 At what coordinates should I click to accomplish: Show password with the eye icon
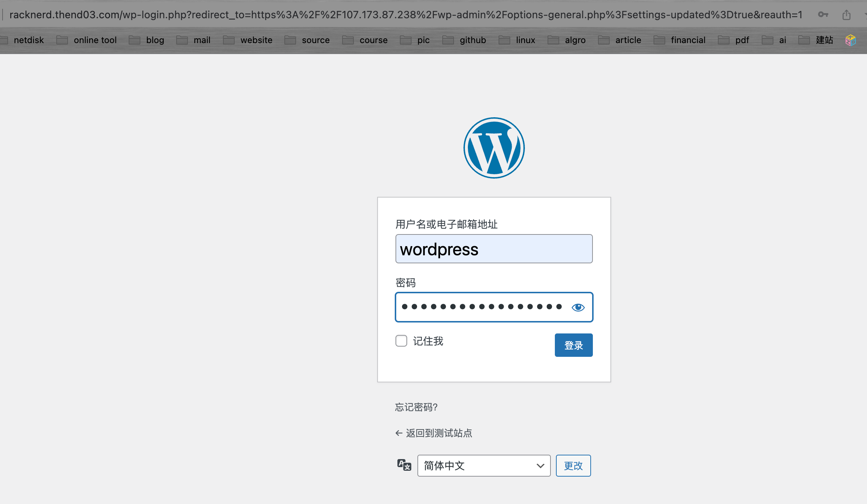(578, 308)
